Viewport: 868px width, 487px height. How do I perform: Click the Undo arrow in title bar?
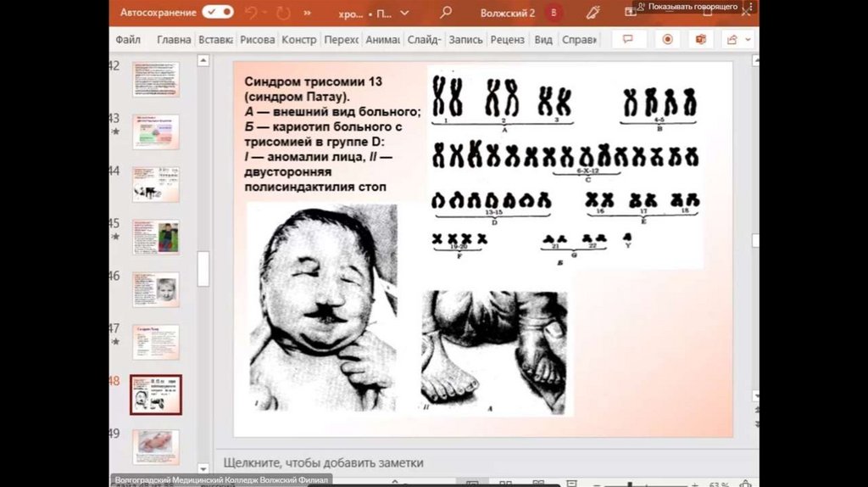[x=251, y=13]
